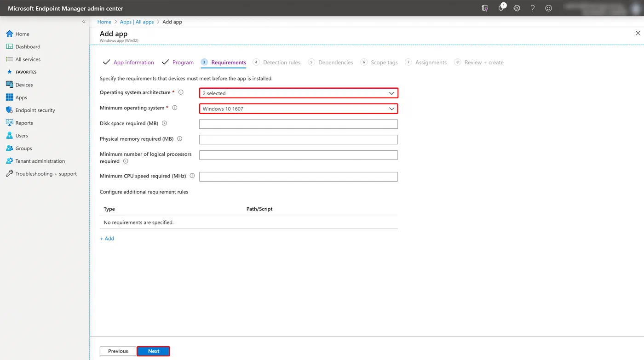Show info for Operating system architecture
The width and height of the screenshot is (644, 360).
pyautogui.click(x=181, y=92)
